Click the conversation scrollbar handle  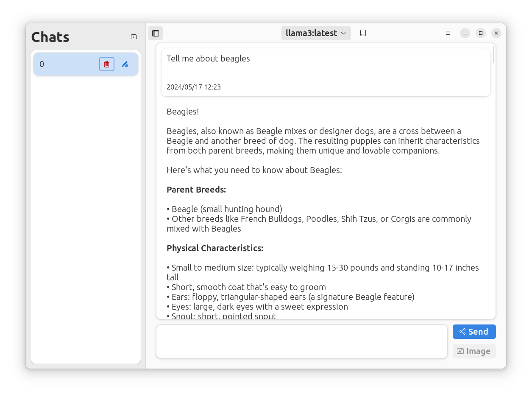[x=493, y=55]
